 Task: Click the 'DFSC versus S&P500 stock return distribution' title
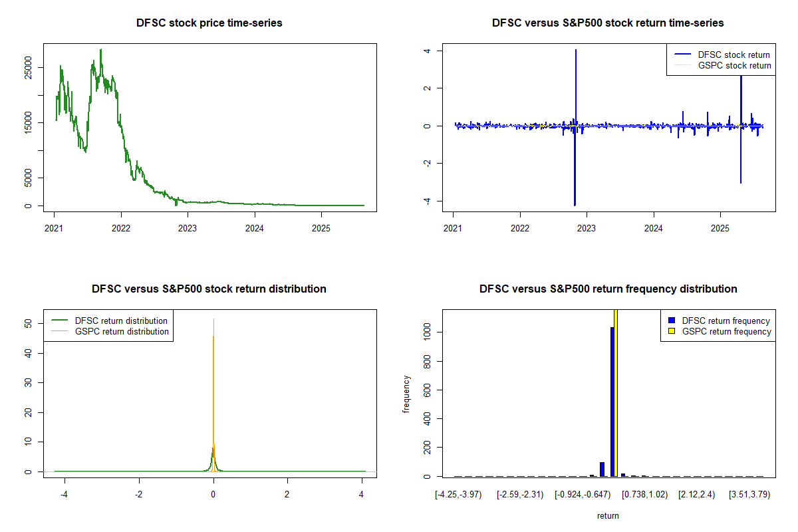209,289
